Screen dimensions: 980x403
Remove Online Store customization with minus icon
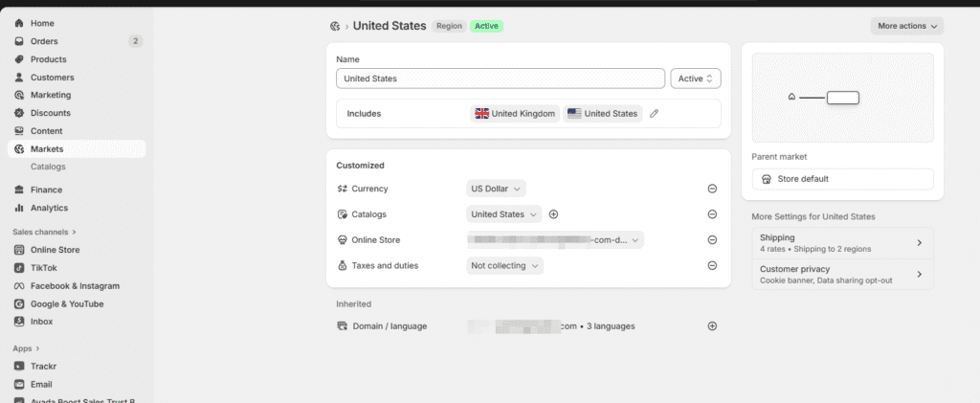712,240
